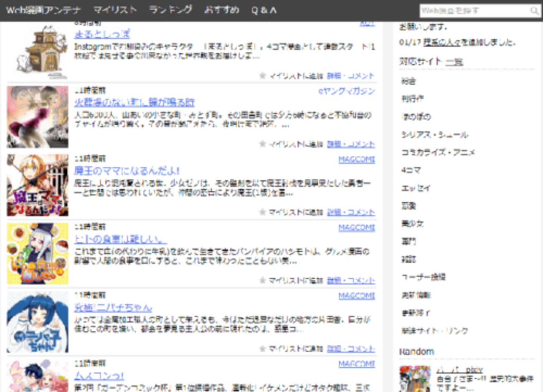Open the ニパチちゃん title link

[113, 307]
